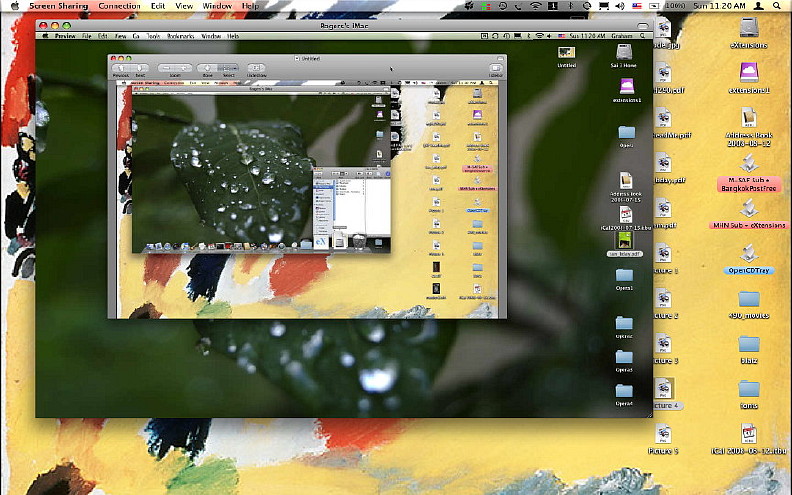Click the red-green activity monitor menu icon

pos(486,6)
